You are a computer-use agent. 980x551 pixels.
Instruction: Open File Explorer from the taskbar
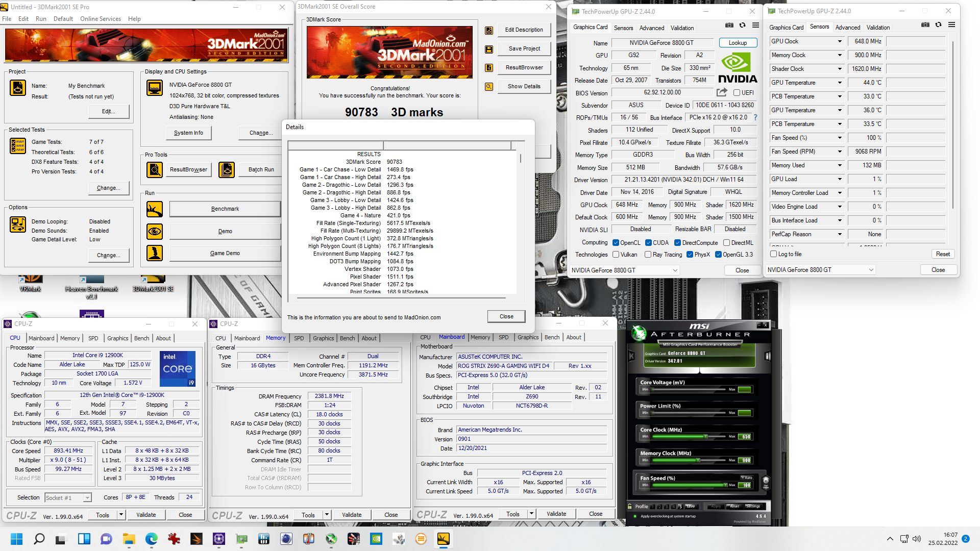tap(129, 539)
